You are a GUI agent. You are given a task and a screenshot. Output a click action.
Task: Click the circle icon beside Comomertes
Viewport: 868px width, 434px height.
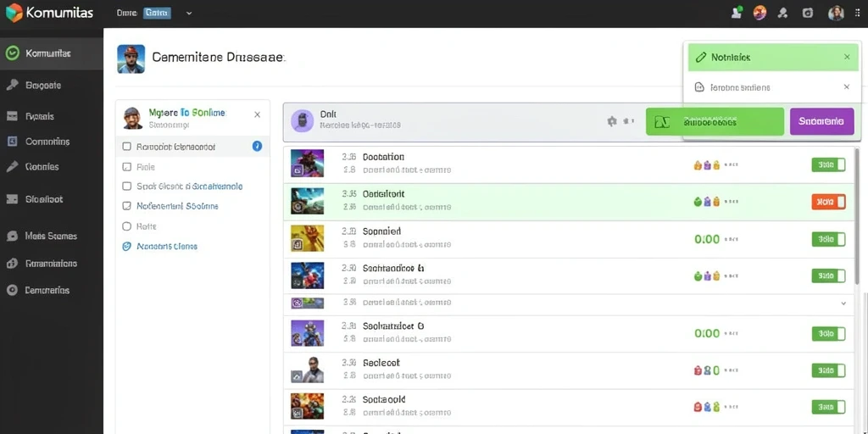pos(12,290)
